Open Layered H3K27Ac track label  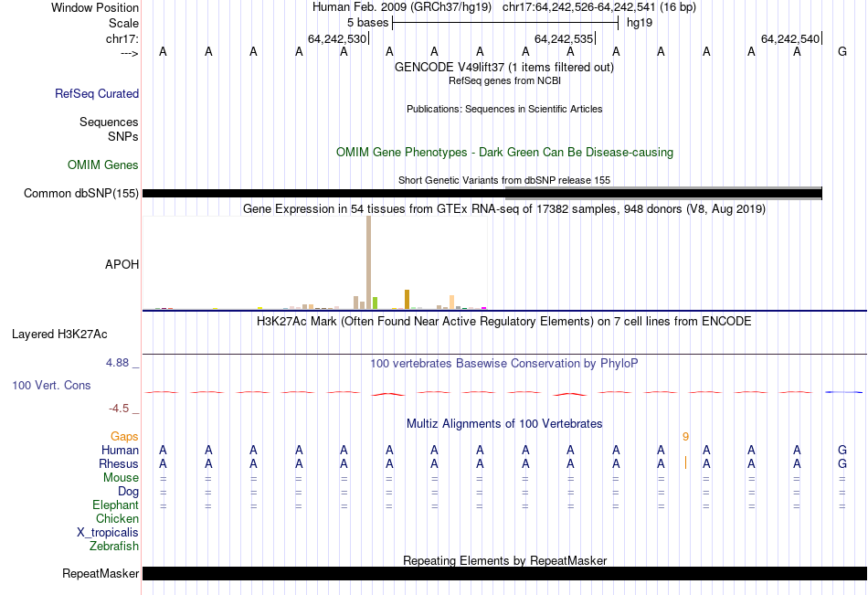[x=59, y=335]
